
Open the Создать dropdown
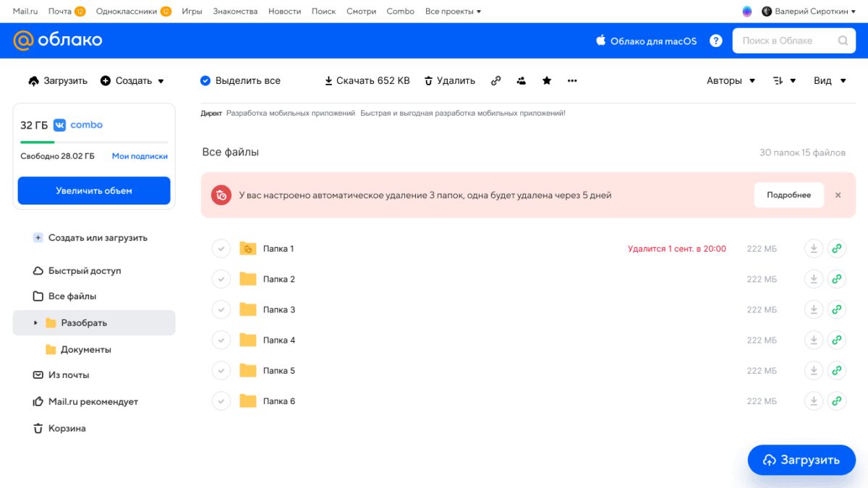[x=132, y=81]
